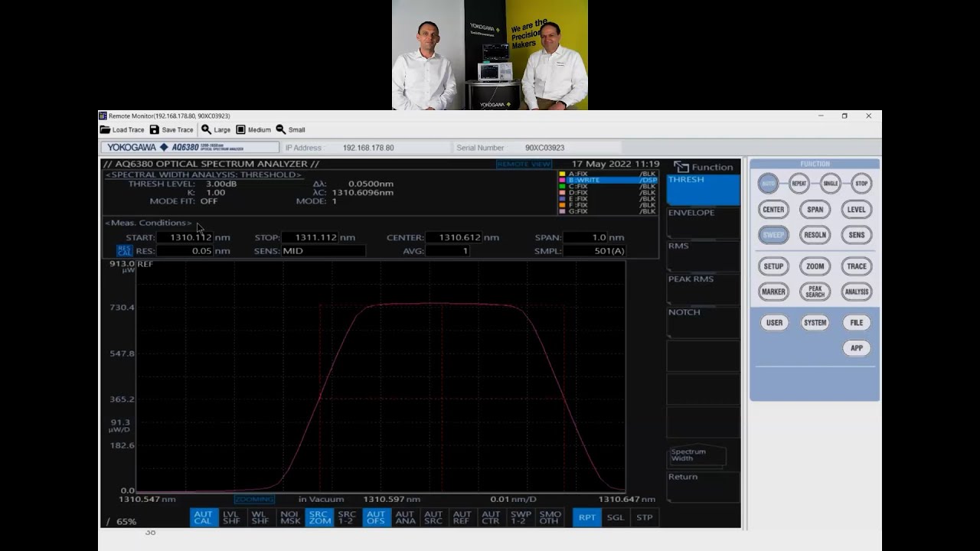Viewport: 980px width, 551px height.
Task: Click the Spectrum Width soft key
Action: tap(697, 455)
